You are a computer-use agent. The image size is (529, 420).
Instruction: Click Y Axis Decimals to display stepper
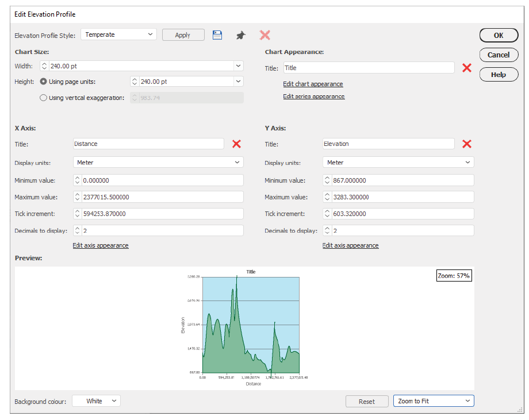pos(327,230)
